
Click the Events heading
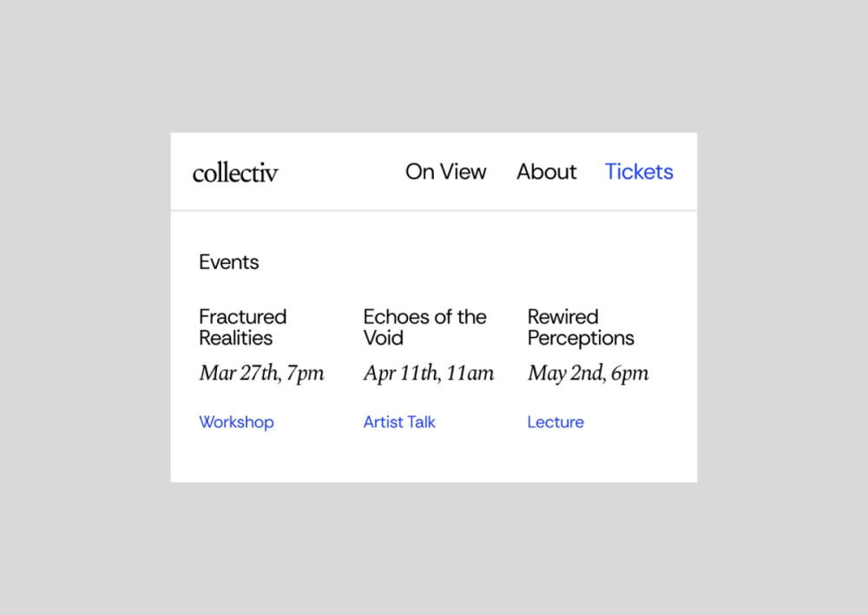pos(228,261)
